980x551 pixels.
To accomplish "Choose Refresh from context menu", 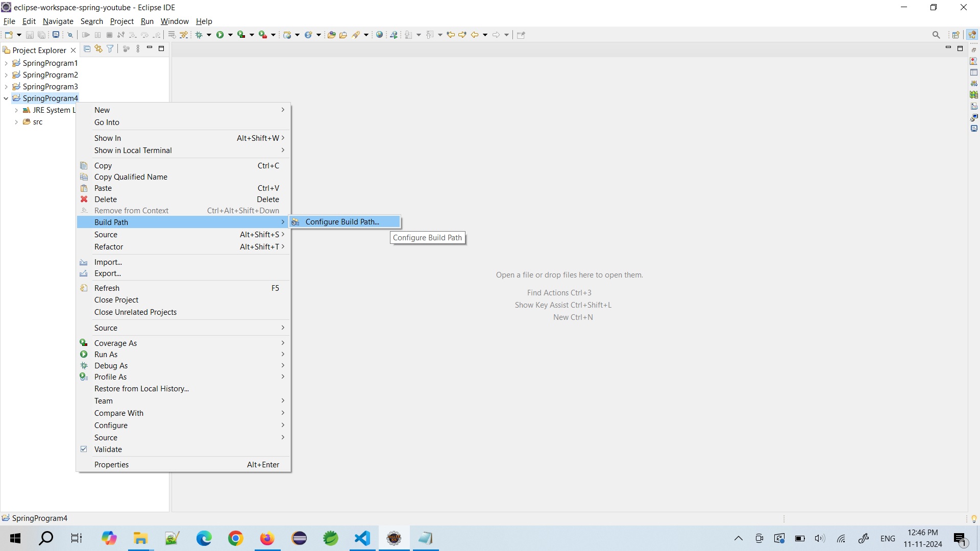I will click(184, 288).
